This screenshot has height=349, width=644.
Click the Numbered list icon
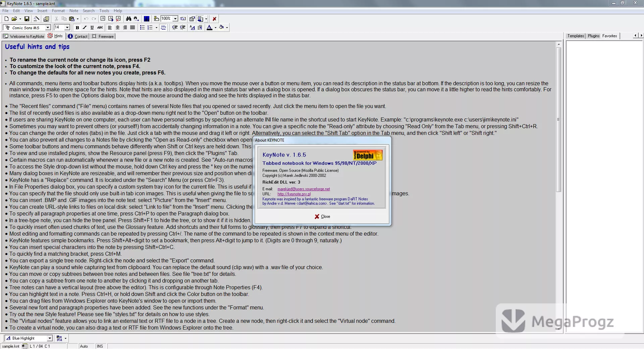[x=150, y=27]
